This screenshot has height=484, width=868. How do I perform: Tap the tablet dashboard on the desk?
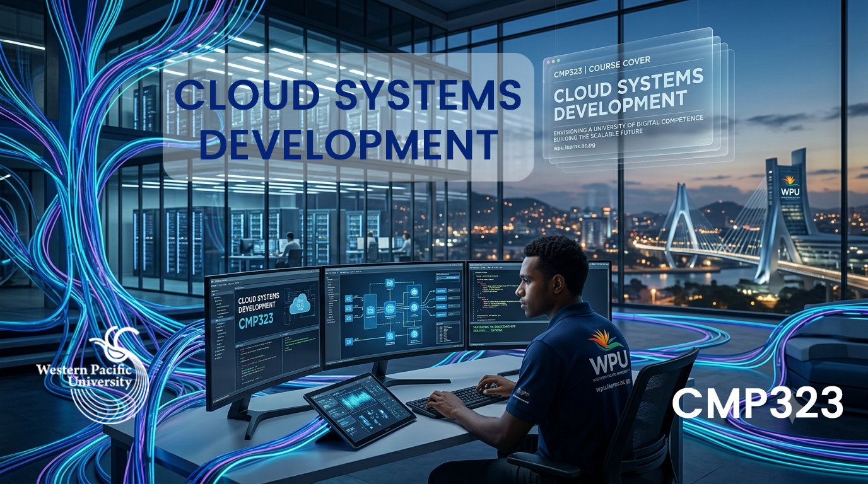click(x=360, y=410)
